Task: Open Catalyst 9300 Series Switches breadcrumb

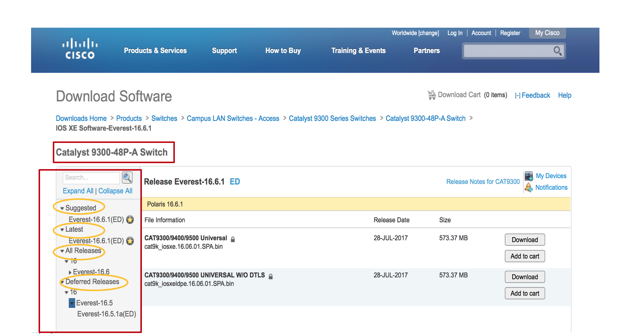Action: click(x=332, y=119)
